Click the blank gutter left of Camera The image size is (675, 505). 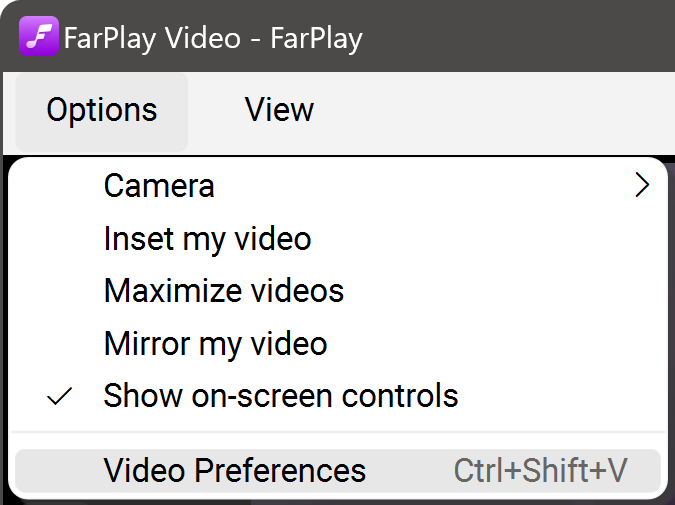(x=61, y=186)
